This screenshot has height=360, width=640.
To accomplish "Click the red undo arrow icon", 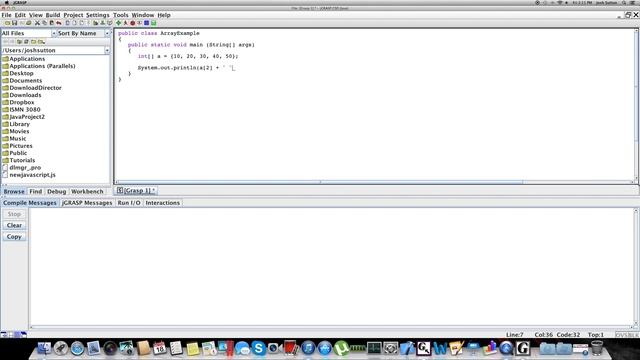I will 59,23.
